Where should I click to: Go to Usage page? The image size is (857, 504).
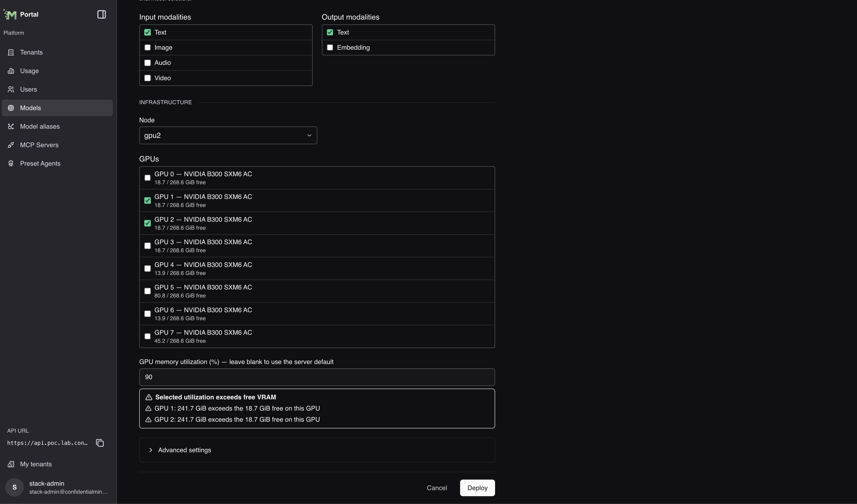[57, 71]
